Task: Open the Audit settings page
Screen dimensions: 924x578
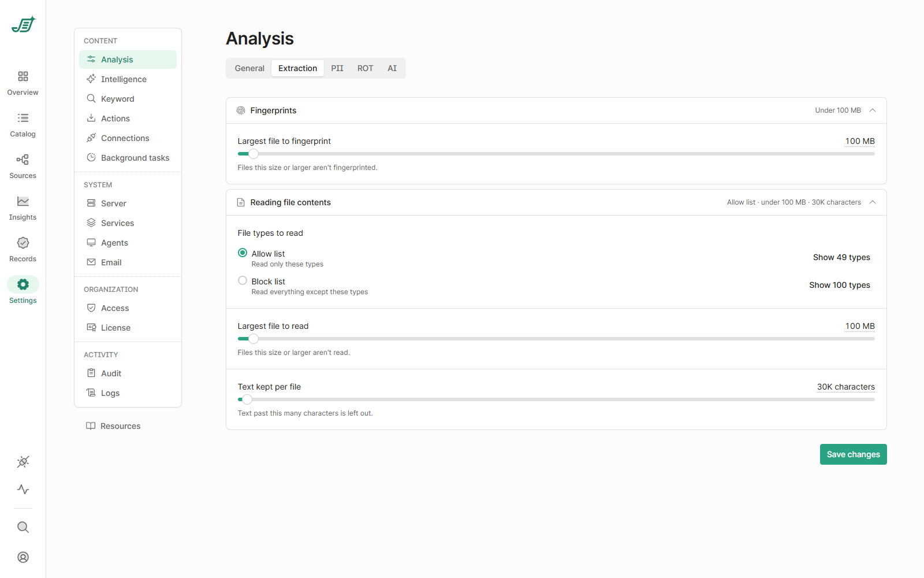Action: click(128, 373)
